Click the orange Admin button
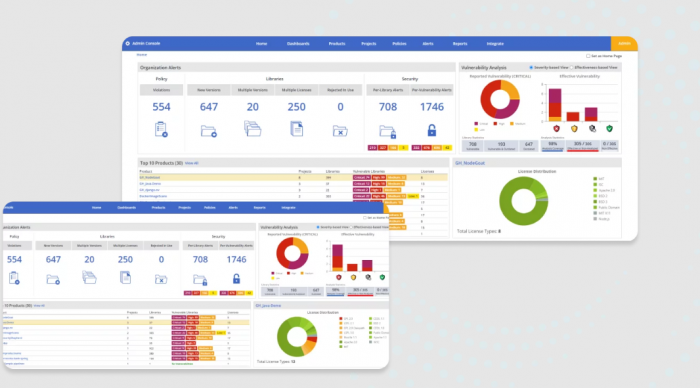Viewport: 700px width, 388px height. click(x=624, y=43)
